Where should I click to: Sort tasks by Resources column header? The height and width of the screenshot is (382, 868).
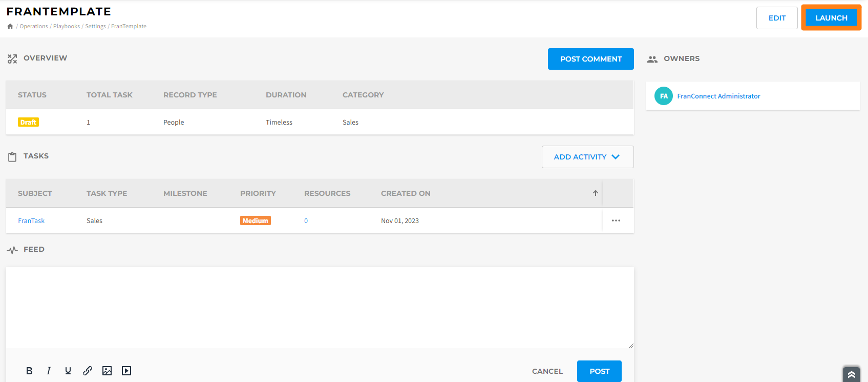(x=327, y=193)
